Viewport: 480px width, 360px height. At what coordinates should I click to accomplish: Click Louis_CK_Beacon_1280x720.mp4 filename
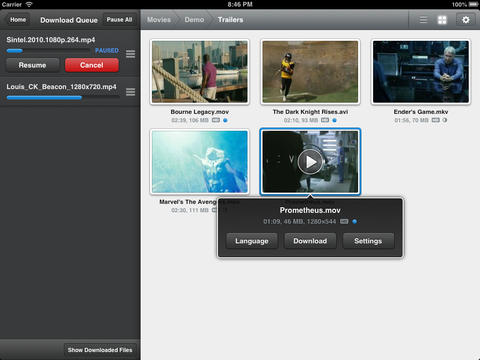click(x=61, y=87)
